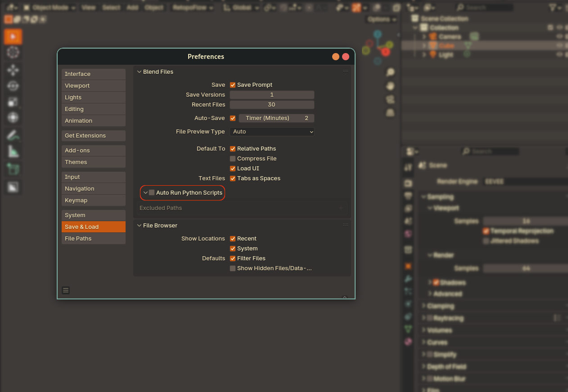Select the Annotate tool
The image size is (568, 392).
(13, 134)
